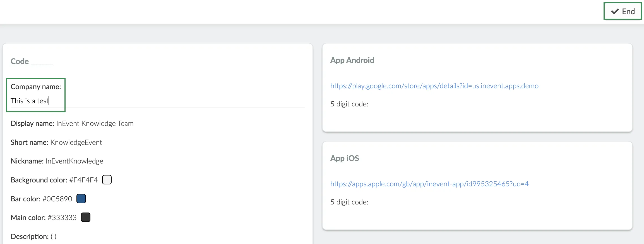Open the Google Play store link
This screenshot has width=644, height=244.
434,86
